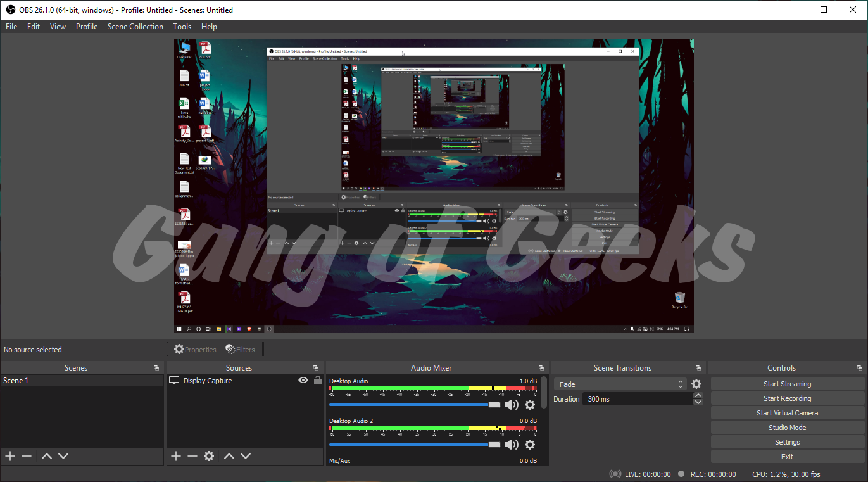Viewport: 868px width, 482px height.
Task: Mute Desktop Audio speaker icon
Action: [x=511, y=405]
